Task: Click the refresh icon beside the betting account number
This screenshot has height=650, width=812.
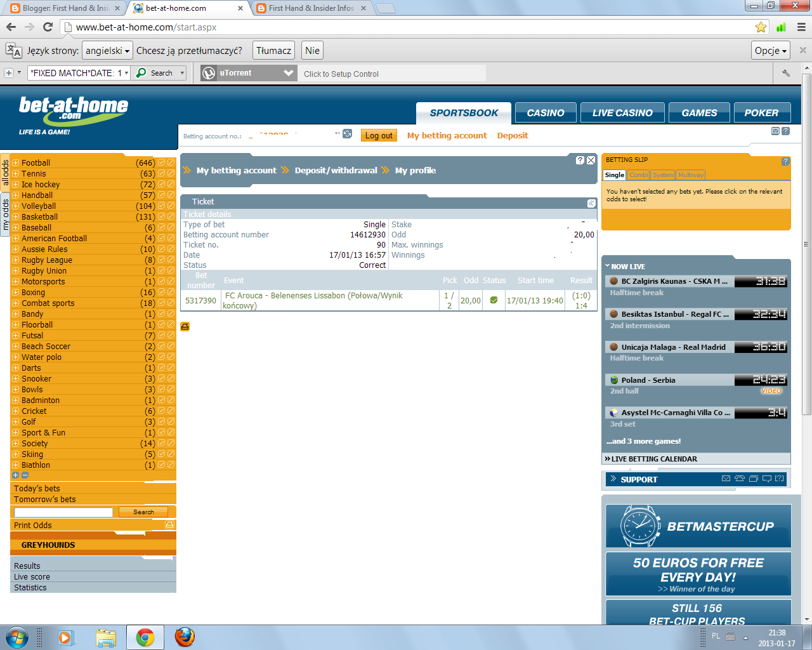Action: coord(347,134)
